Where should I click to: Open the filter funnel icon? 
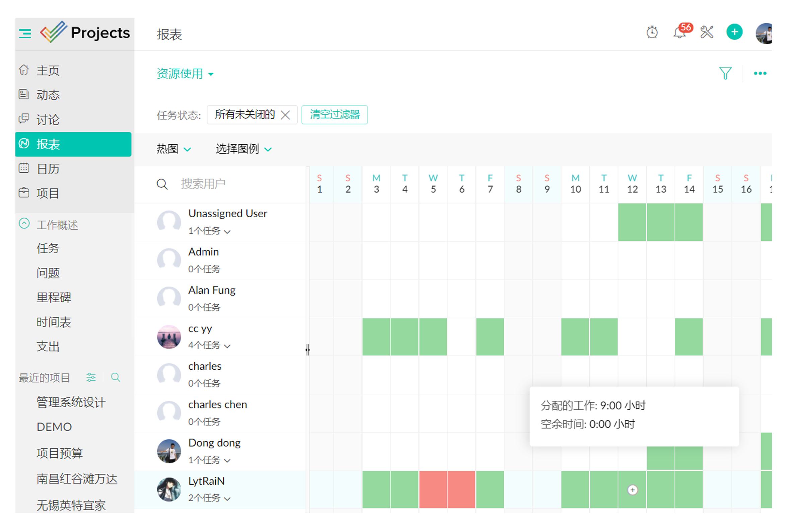[x=725, y=73]
